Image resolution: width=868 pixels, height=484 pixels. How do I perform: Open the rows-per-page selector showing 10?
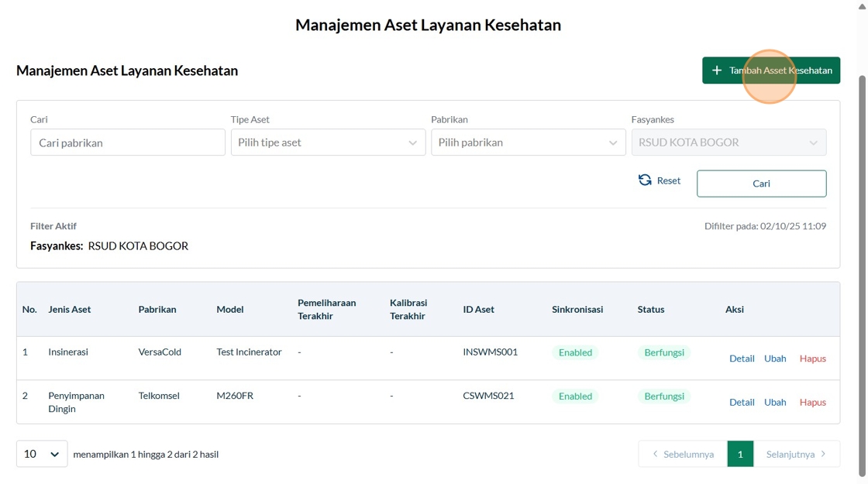pos(42,455)
